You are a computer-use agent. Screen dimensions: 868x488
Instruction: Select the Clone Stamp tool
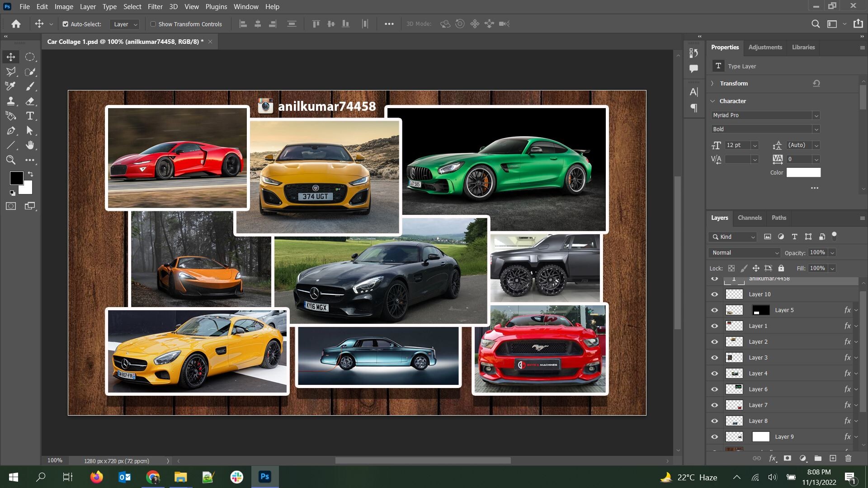point(11,101)
